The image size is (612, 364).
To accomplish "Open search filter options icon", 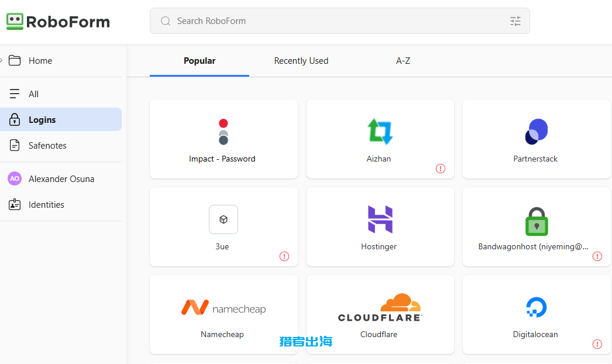I will [515, 21].
